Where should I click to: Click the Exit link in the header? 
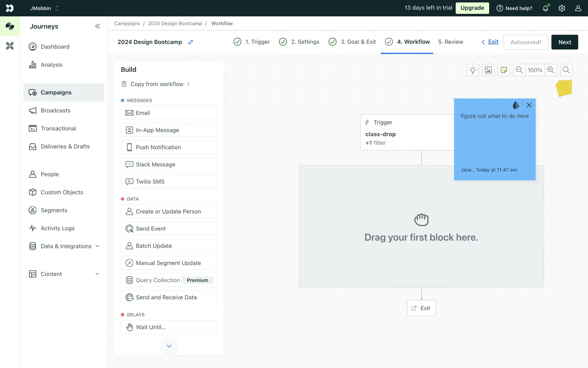[x=493, y=42]
